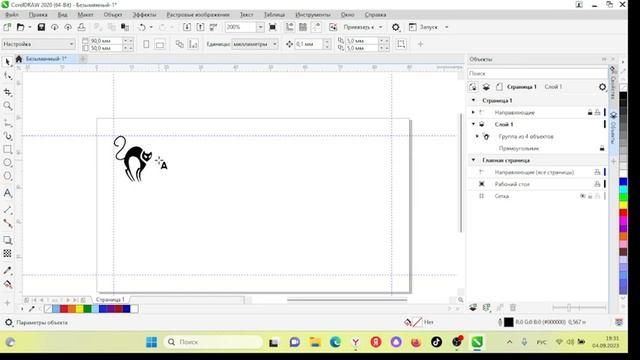640x360 pixels.
Task: Select the Pick tool in toolbox
Action: [x=7, y=62]
